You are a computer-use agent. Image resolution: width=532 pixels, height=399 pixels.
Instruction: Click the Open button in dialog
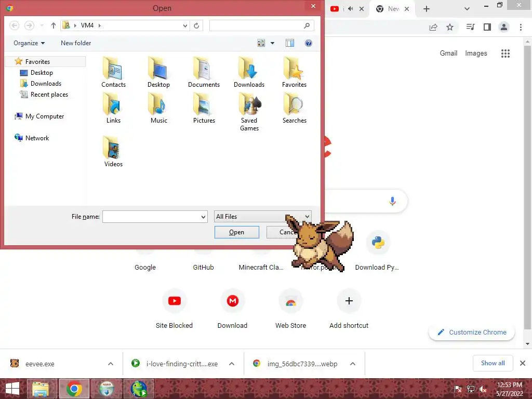237,232
